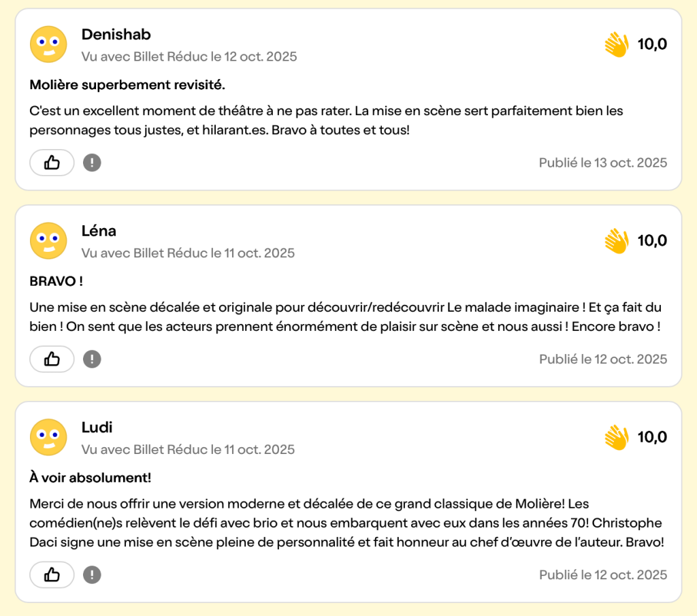Give thumbs up to Léna's review
Screen dimensions: 697x616
(52, 359)
